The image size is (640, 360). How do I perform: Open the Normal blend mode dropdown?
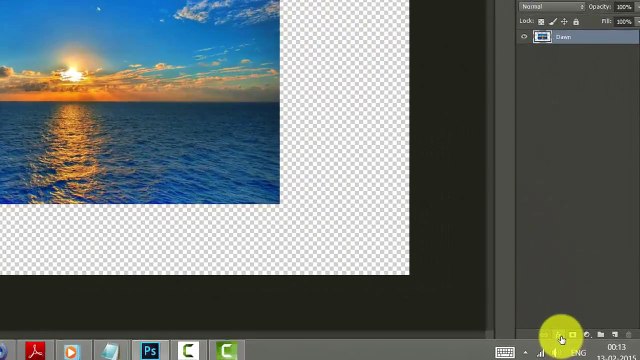point(552,7)
